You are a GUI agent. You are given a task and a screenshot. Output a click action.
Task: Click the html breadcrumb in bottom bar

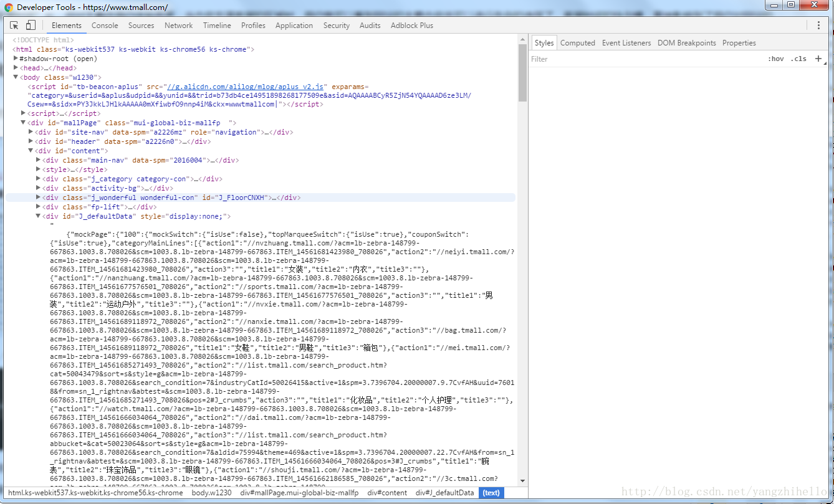[x=95, y=493]
